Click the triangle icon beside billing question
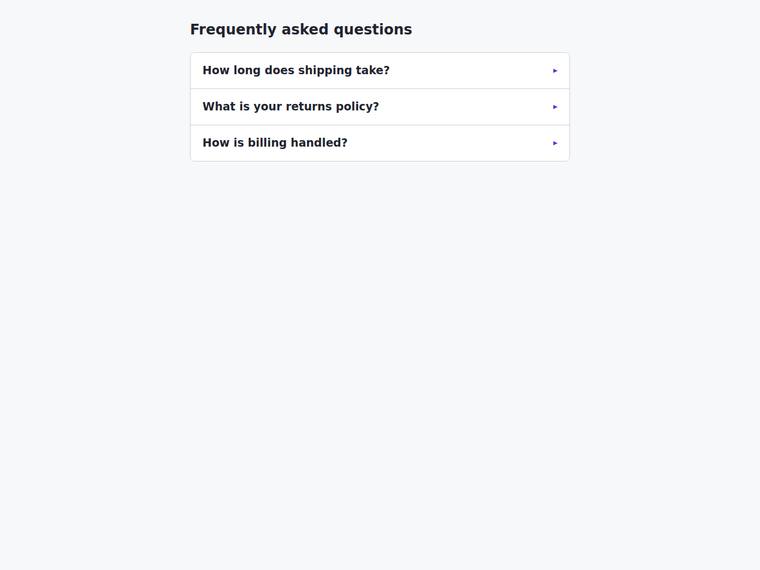 click(x=555, y=143)
